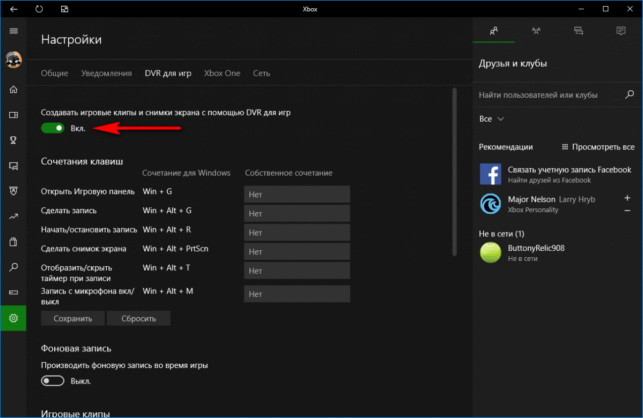
Task: Click custom shortcut field for "Сделать запись"
Action: [297, 213]
